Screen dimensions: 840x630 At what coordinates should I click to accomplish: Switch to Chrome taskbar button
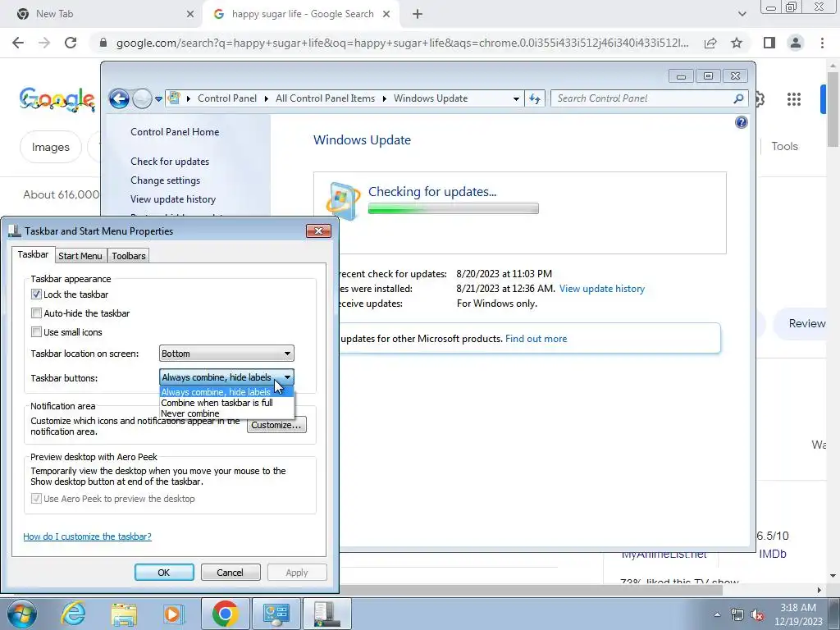click(x=225, y=614)
